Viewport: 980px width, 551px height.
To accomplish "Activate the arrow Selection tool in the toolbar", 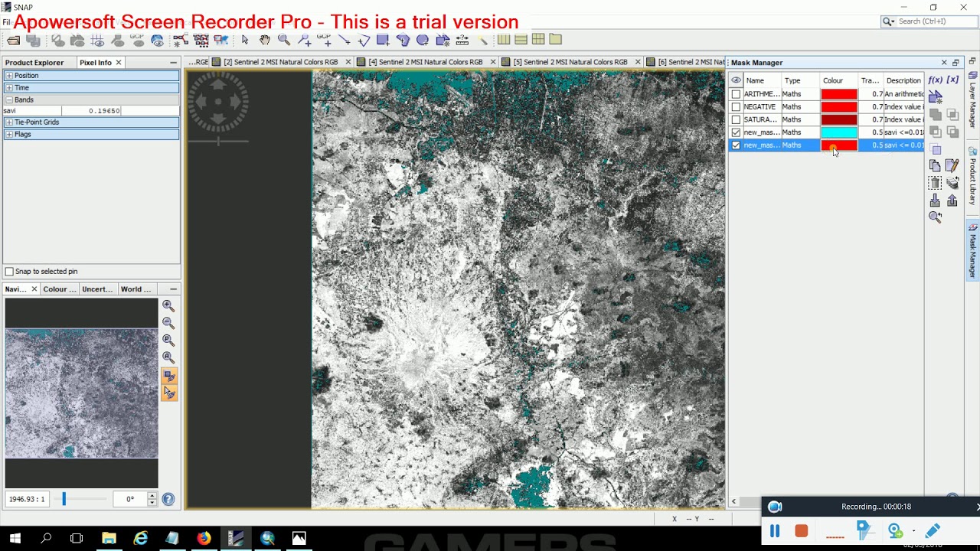I will click(245, 40).
